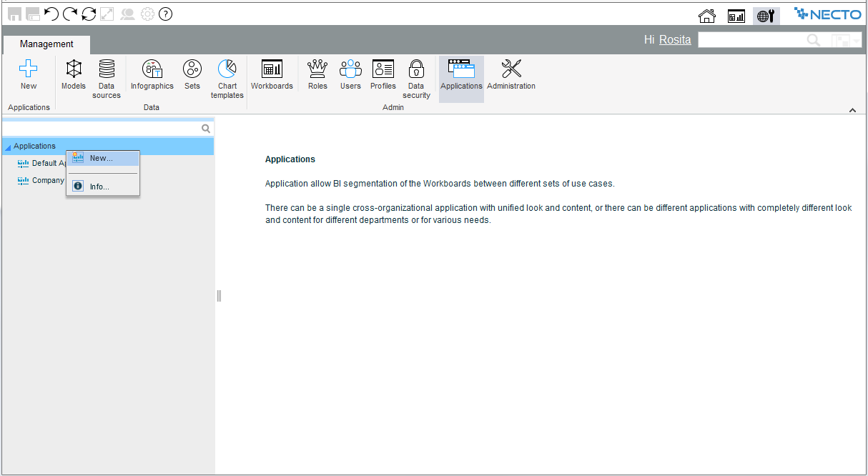This screenshot has height=476, width=868.
Task: Collapse the Applications tree node
Action: tap(8, 147)
